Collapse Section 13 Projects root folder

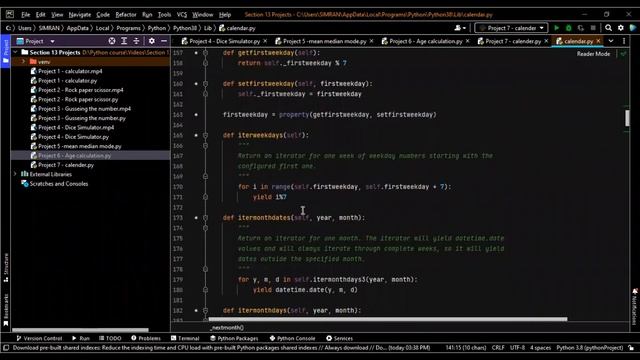(x=16, y=52)
